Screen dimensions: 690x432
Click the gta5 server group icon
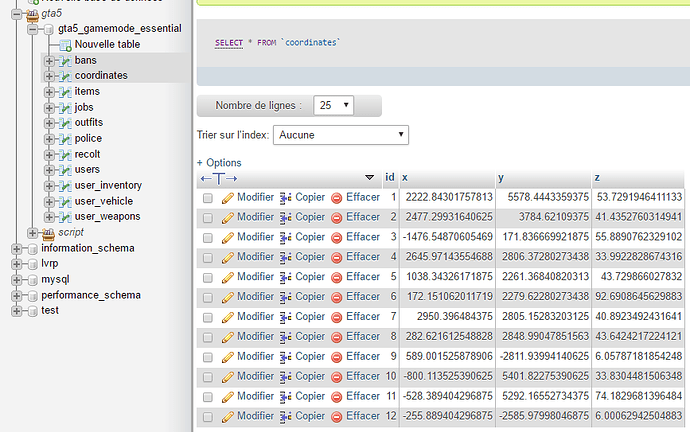(x=32, y=15)
